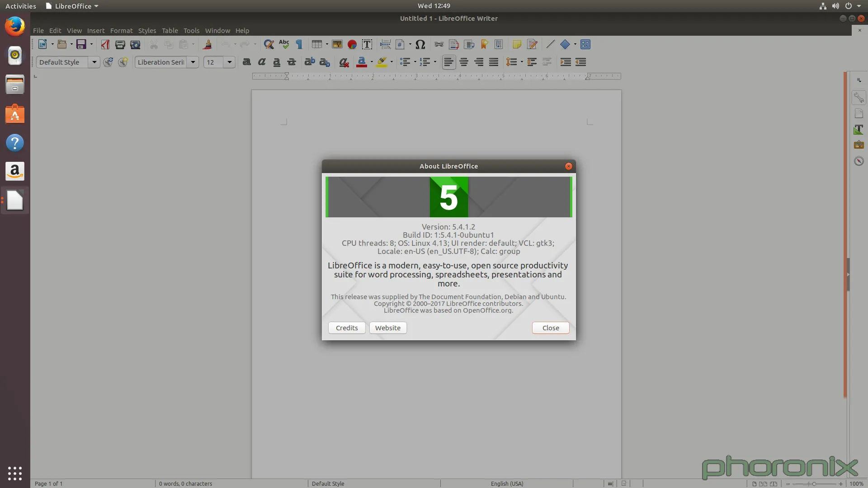This screenshot has width=868, height=488.
Task: Click Highlighting Color yellow marker
Action: tap(382, 62)
